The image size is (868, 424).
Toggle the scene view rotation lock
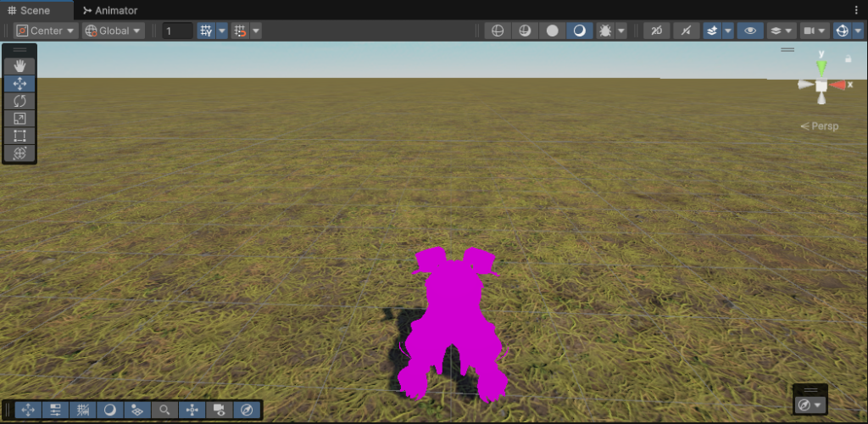click(848, 59)
